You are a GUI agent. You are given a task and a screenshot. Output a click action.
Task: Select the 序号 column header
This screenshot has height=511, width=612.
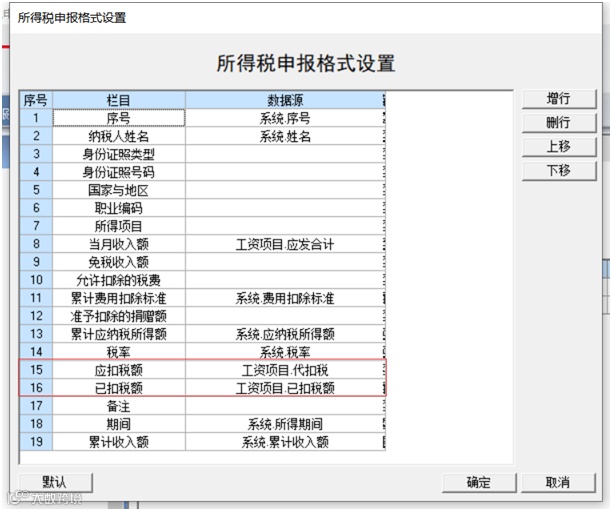[36, 100]
